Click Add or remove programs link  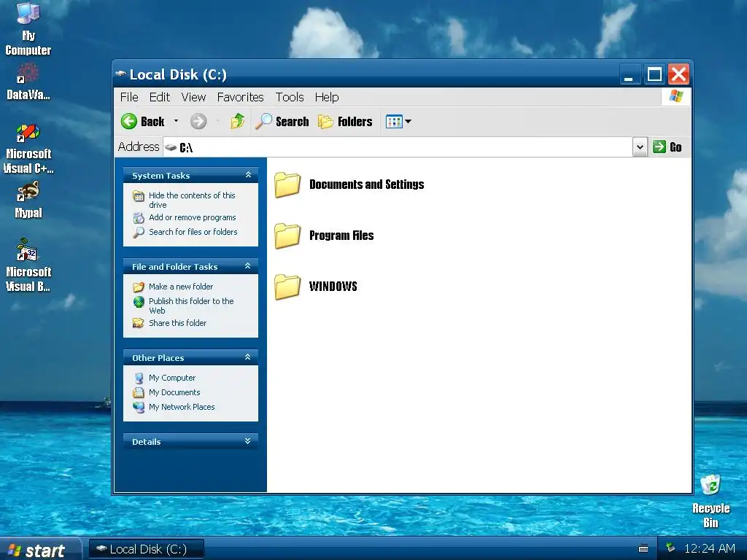(193, 217)
